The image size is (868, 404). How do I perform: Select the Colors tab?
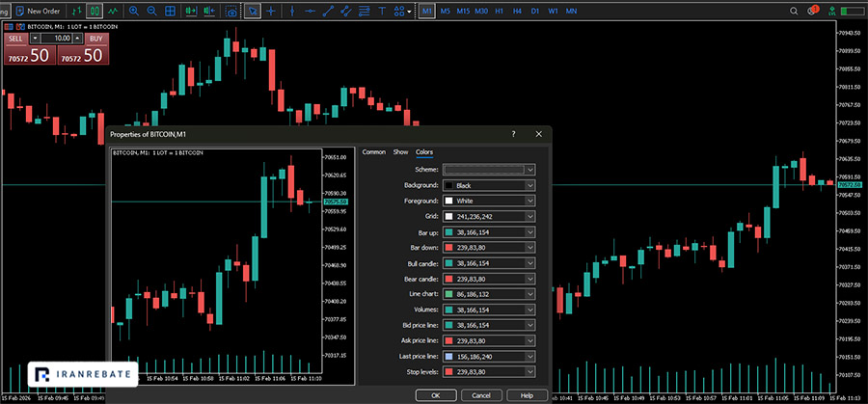(424, 152)
